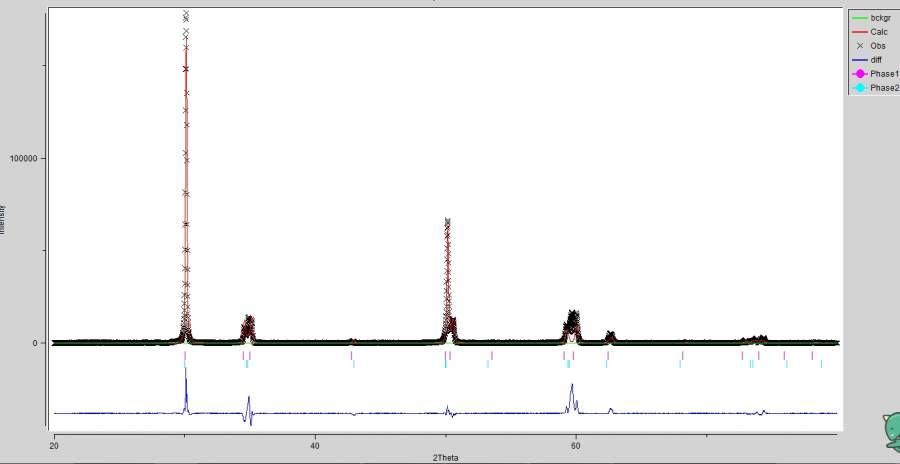The width and height of the screenshot is (900, 464).
Task: Click the magenta Phase1 marker in legend
Action: tap(859, 74)
